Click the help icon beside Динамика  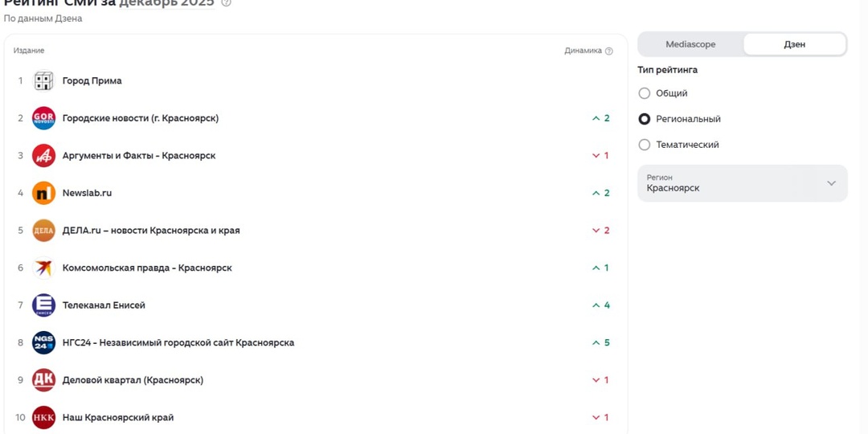pyautogui.click(x=609, y=51)
